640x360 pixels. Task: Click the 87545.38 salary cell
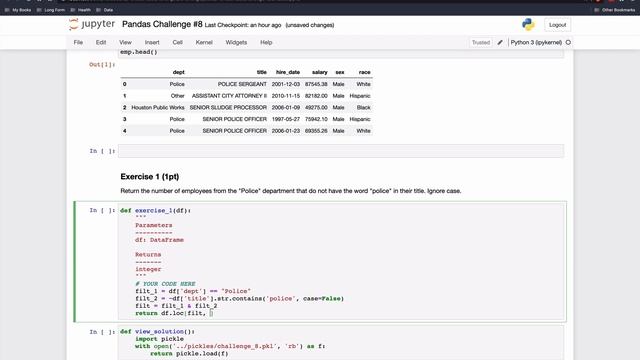coord(316,84)
